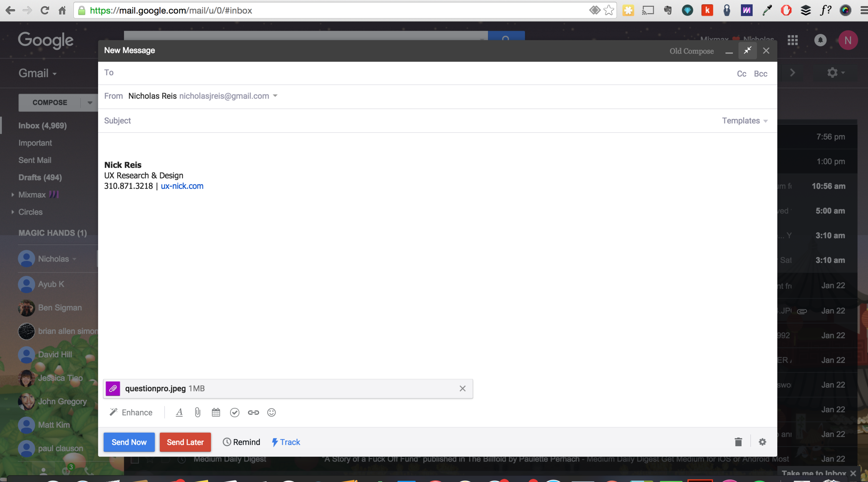Dismiss Take me to Inbox banner
The width and height of the screenshot is (868, 482).
pos(853,473)
